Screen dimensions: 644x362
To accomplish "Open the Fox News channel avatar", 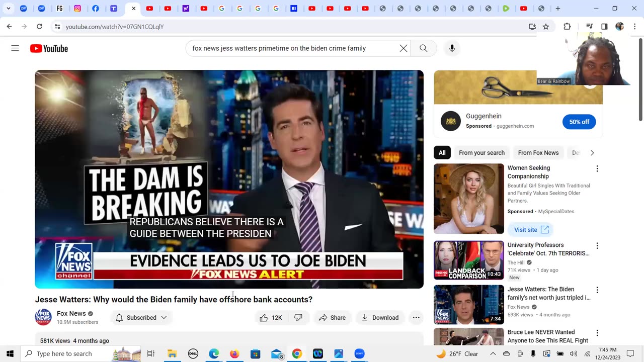I will coord(43,317).
